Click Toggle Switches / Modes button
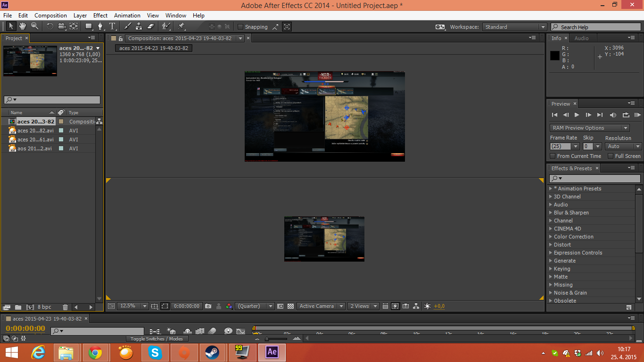This screenshot has height=362, width=644. pyautogui.click(x=157, y=338)
